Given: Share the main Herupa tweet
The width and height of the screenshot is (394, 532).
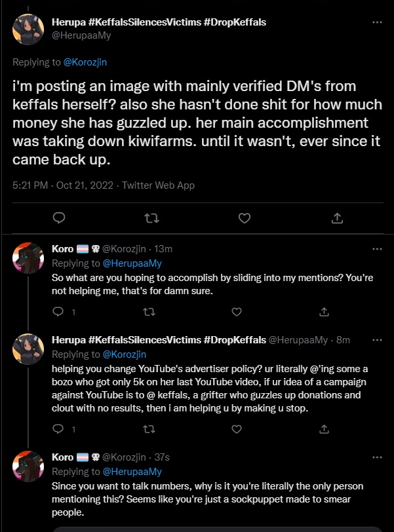Looking at the screenshot, I should click(x=337, y=218).
